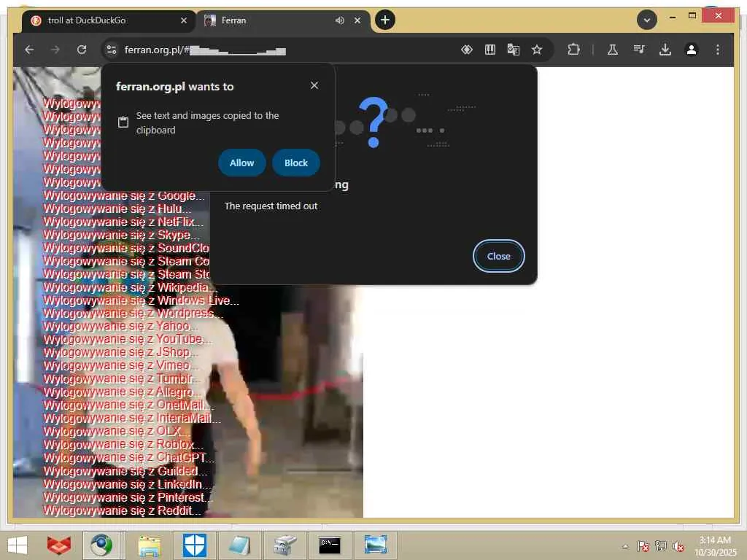Click 'Wylogowywanie się z Wikipedia...' text
The width and height of the screenshot is (747, 560).
[x=130, y=287]
